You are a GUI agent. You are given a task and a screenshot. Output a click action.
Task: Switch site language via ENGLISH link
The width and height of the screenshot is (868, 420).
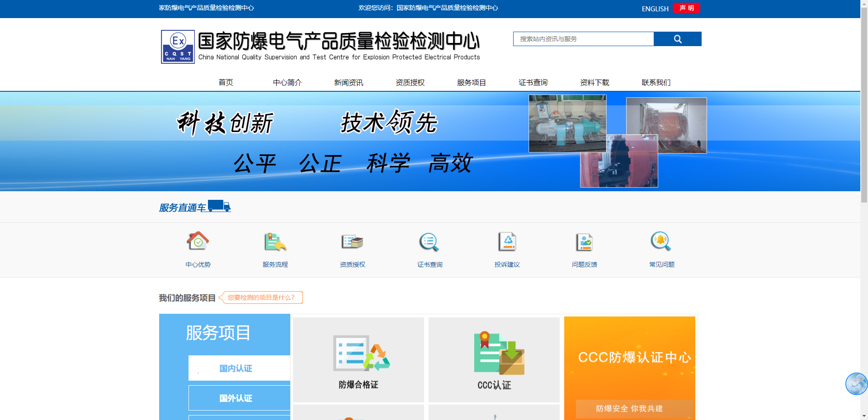(x=654, y=8)
